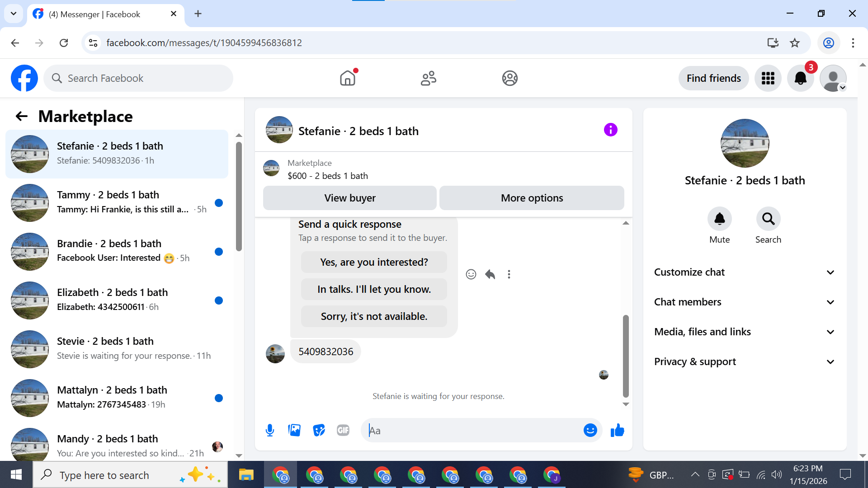
Task: Open the emoji picker in message box
Action: click(590, 430)
